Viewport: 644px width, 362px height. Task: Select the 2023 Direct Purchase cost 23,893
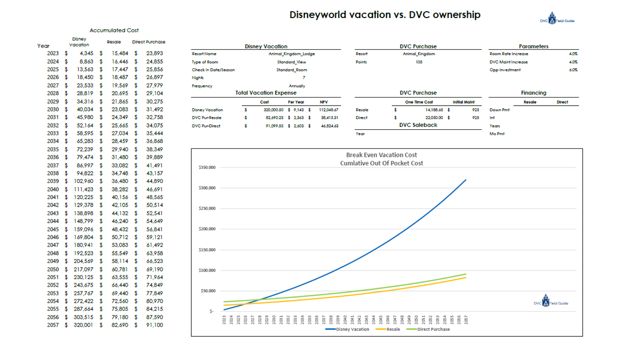click(x=154, y=53)
